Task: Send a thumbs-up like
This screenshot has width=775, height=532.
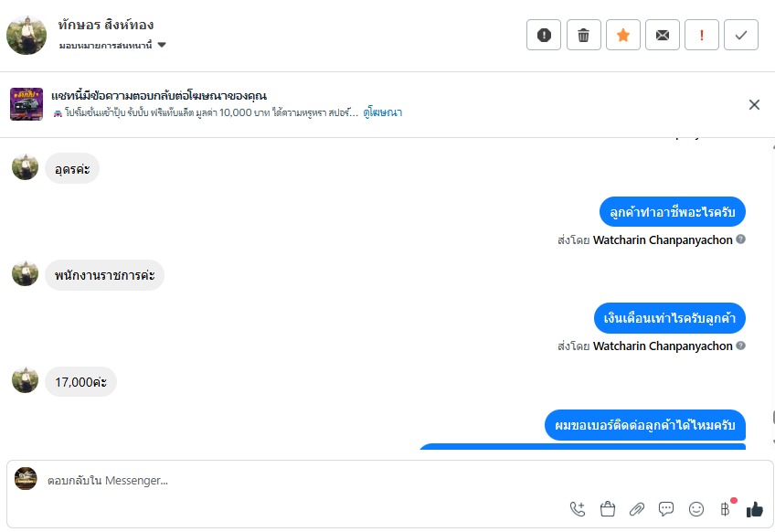Action: coord(755,509)
